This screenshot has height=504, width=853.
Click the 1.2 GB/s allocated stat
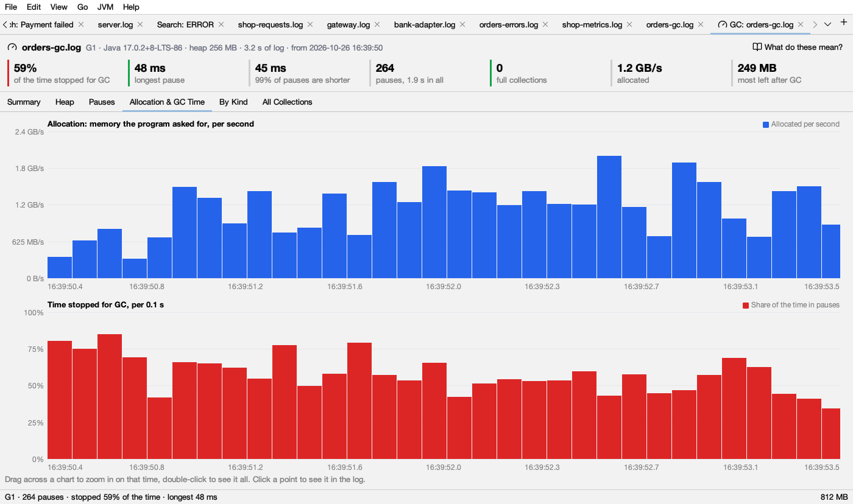[x=665, y=73]
